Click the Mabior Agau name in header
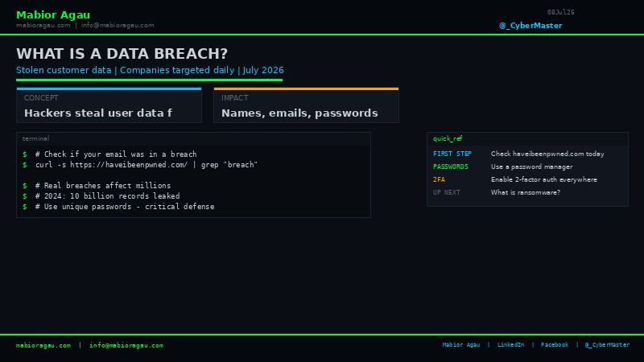The image size is (644, 362). [53, 14]
